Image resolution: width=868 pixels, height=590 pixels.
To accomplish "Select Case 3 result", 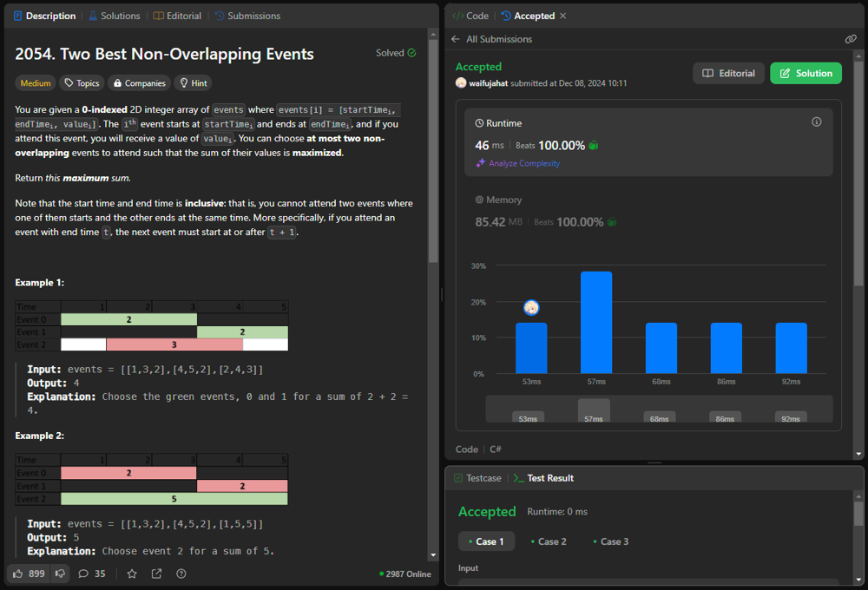I will (x=611, y=541).
